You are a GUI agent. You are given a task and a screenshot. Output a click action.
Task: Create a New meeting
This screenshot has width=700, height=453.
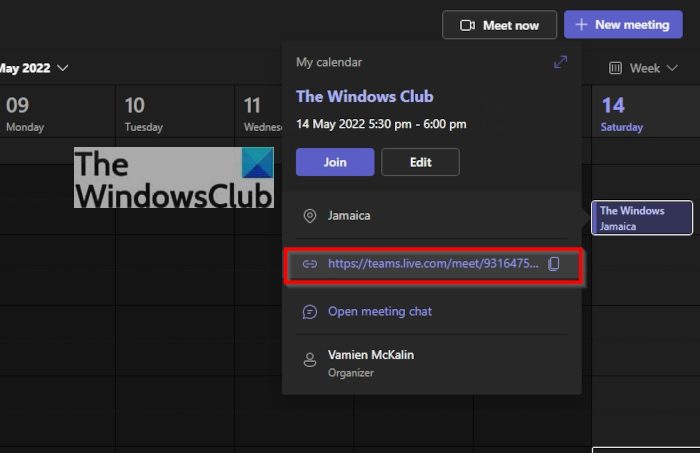[x=623, y=25]
